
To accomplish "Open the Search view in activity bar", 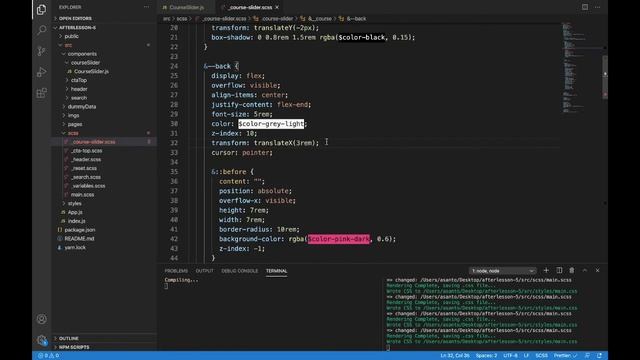I will click(x=41, y=30).
